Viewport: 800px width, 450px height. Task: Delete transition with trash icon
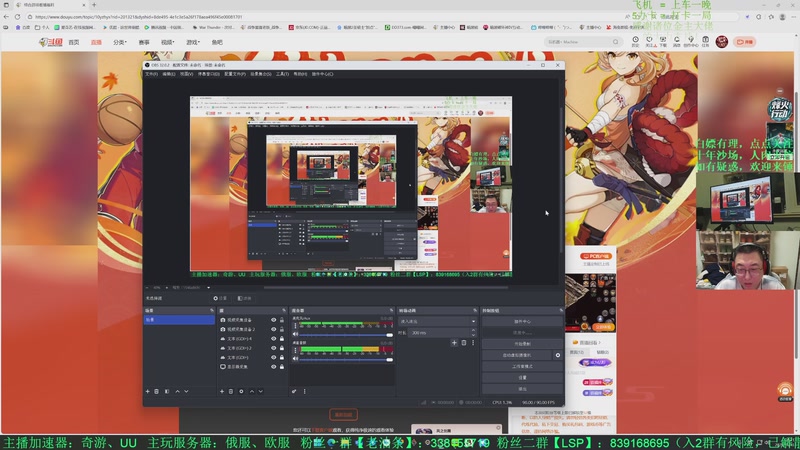464,343
